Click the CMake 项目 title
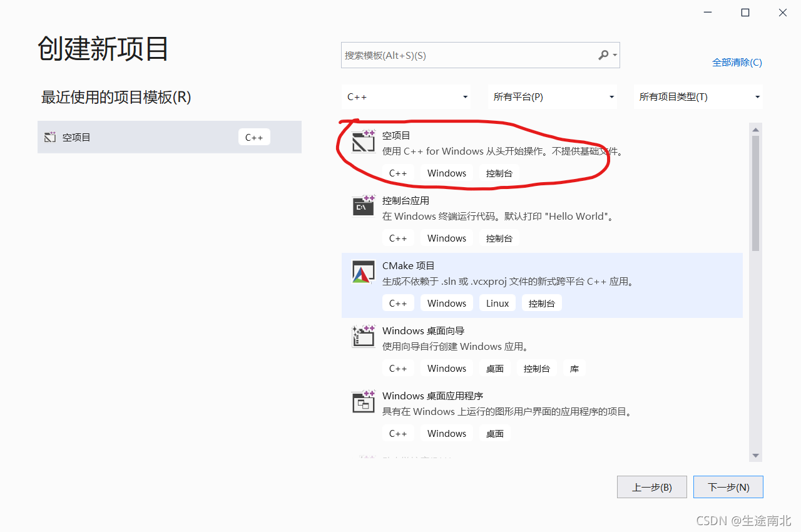Image resolution: width=801 pixels, height=532 pixels. pos(408,265)
